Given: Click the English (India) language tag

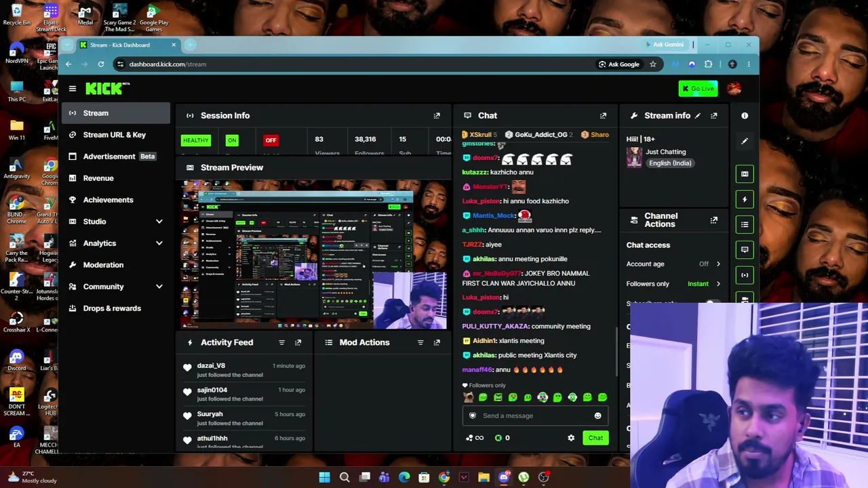Looking at the screenshot, I should click(x=669, y=163).
